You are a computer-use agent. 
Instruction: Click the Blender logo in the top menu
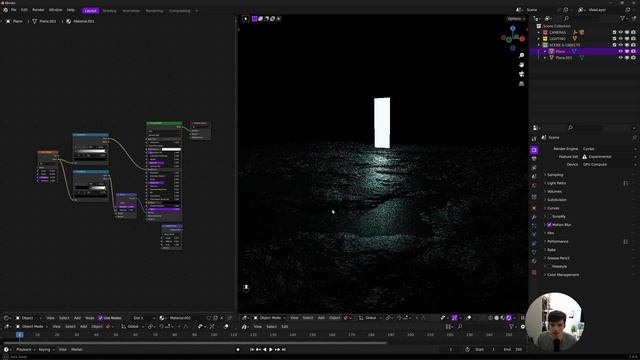tap(5, 10)
